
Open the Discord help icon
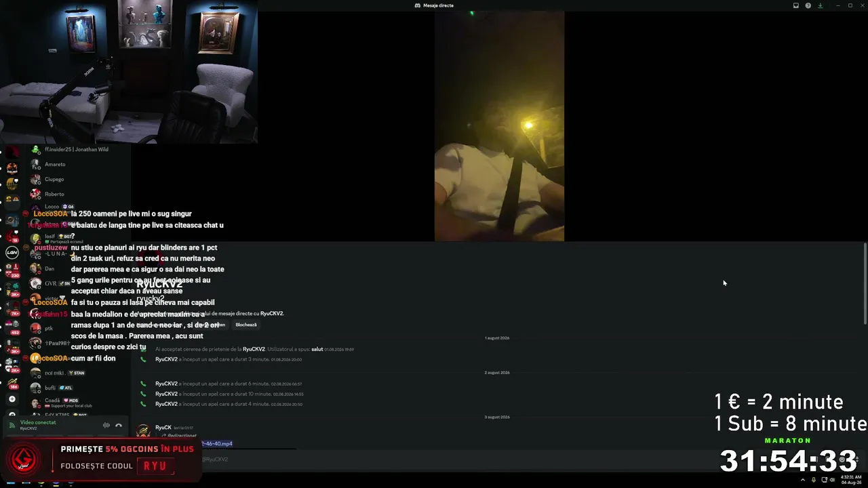pos(808,5)
